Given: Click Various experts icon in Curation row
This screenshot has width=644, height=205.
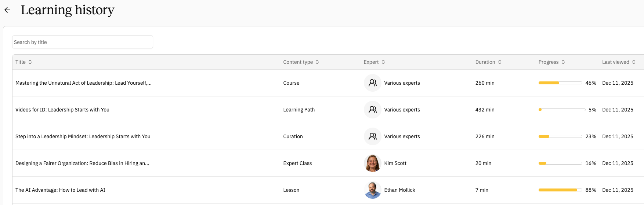Looking at the screenshot, I should click(373, 136).
